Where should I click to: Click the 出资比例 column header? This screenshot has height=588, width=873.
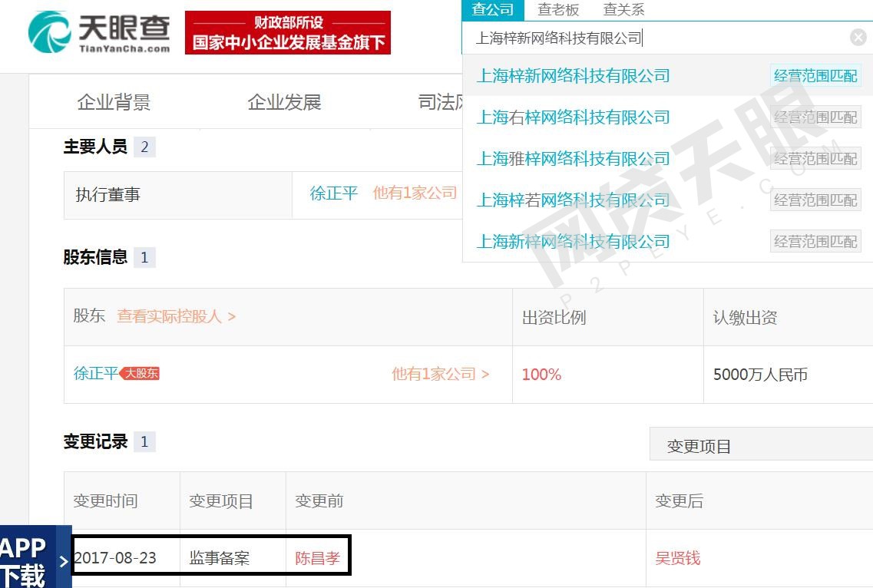point(554,317)
